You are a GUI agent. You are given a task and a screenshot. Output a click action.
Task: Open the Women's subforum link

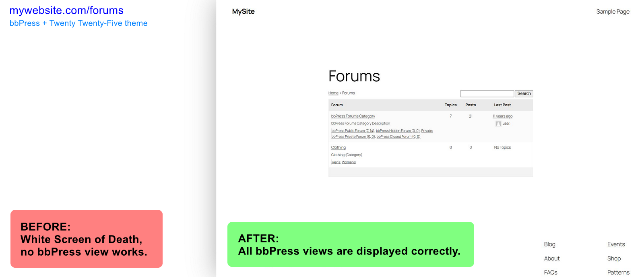pos(349,162)
